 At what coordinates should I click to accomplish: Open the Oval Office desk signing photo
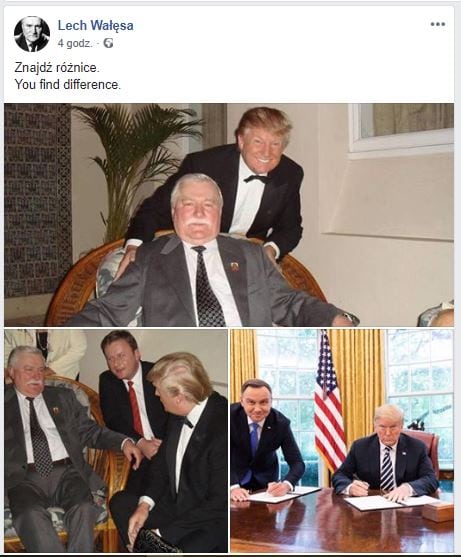(x=342, y=440)
